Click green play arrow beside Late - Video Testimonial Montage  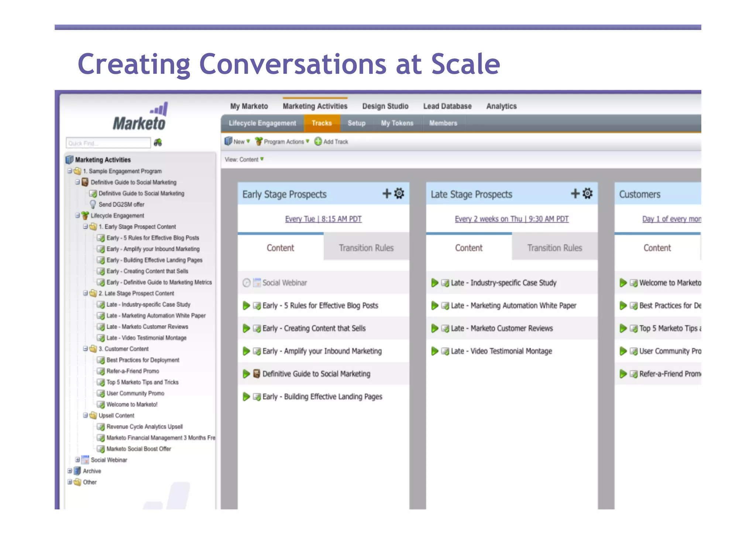pos(435,351)
